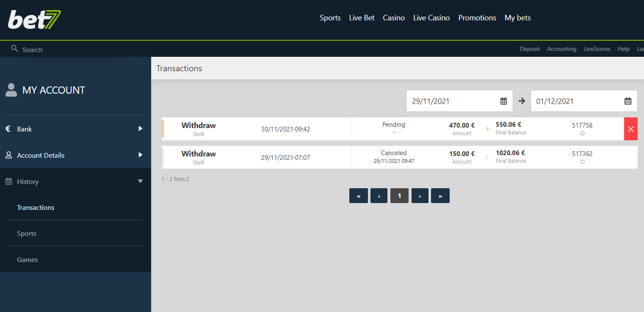This screenshot has width=644, height=312.
Task: Click the search magnifier icon
Action: point(15,49)
